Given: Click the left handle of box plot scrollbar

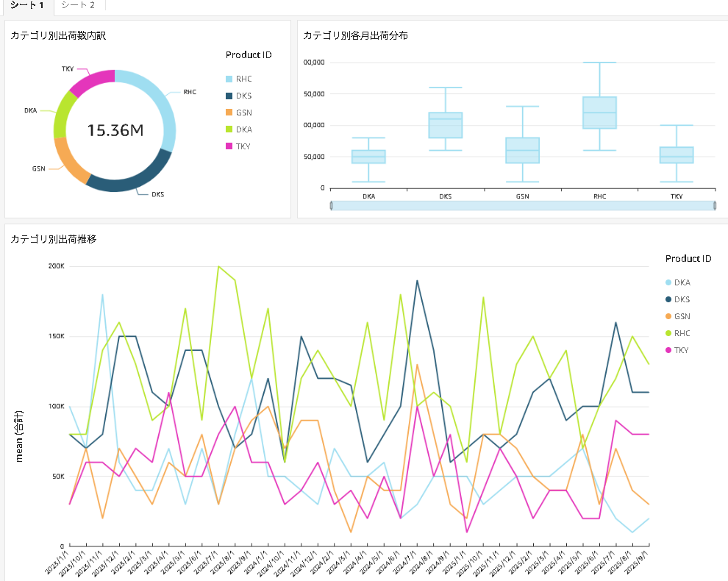Looking at the screenshot, I should pos(332,206).
